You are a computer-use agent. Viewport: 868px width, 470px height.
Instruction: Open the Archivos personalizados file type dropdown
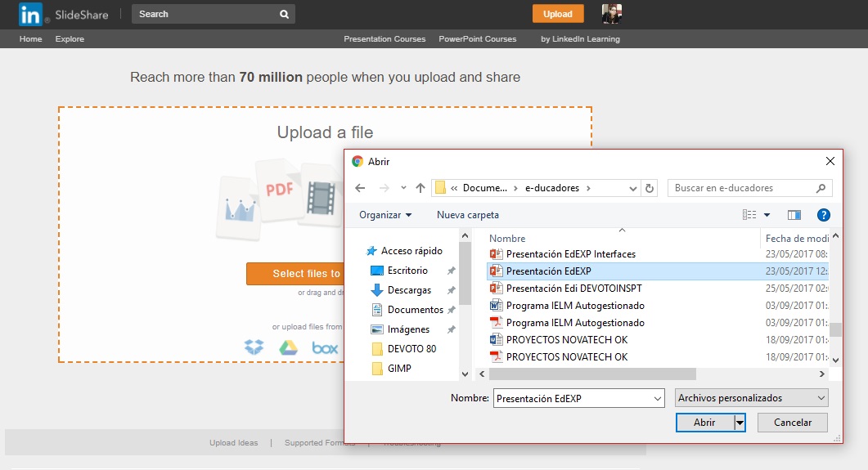(x=752, y=398)
